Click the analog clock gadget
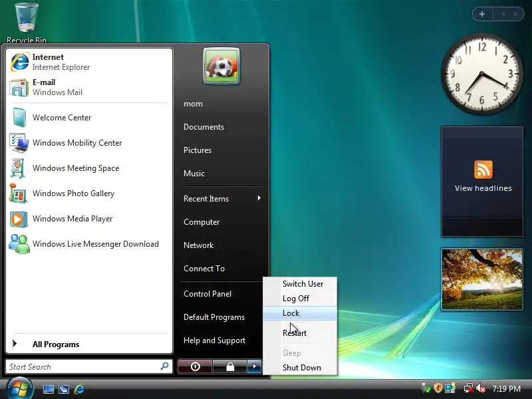Viewport: 532px width, 399px height. pyautogui.click(x=481, y=74)
